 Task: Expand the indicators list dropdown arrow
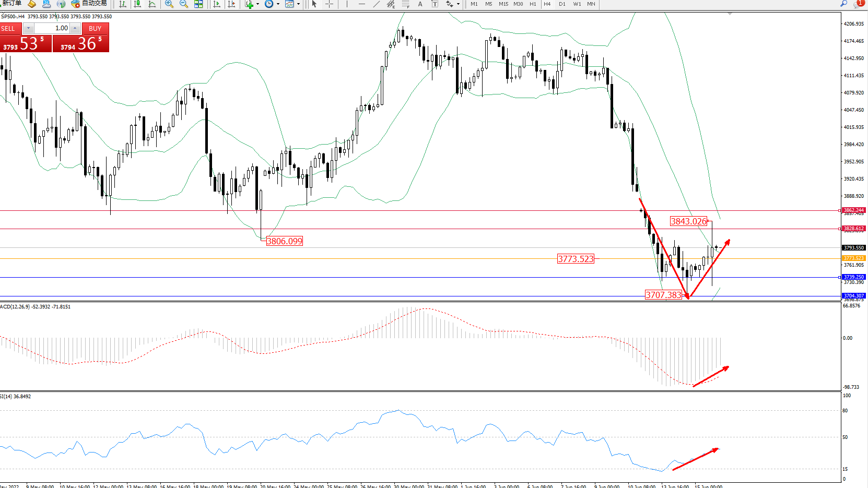257,4
